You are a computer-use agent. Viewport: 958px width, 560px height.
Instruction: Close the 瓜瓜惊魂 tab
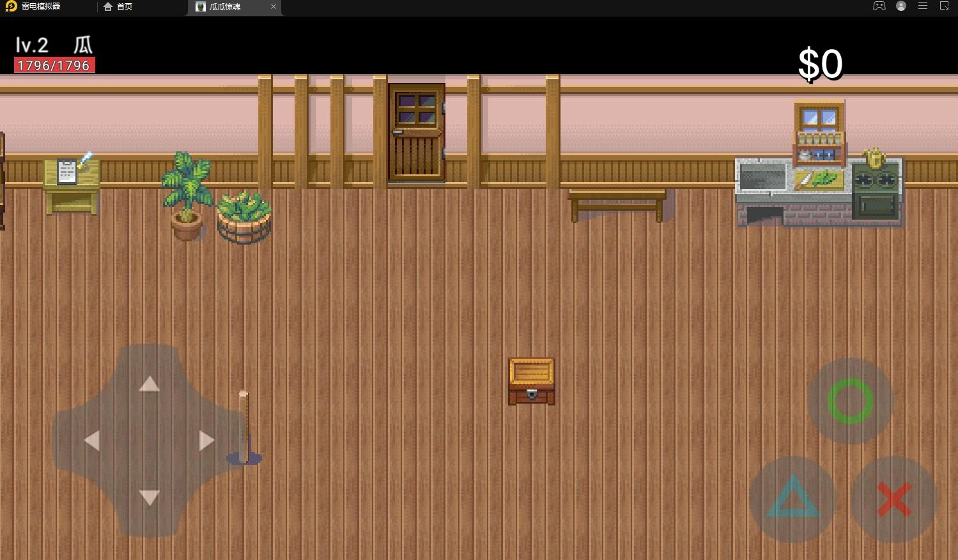tap(274, 7)
